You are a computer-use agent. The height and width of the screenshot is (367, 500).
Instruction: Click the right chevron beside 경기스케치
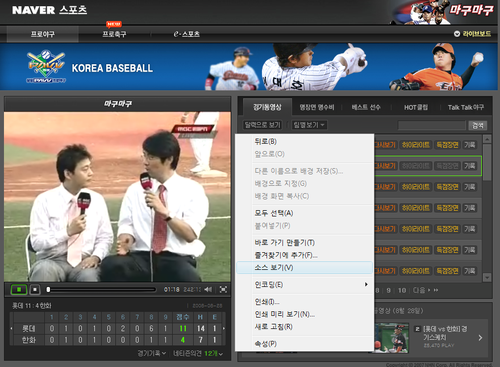tap(480, 338)
